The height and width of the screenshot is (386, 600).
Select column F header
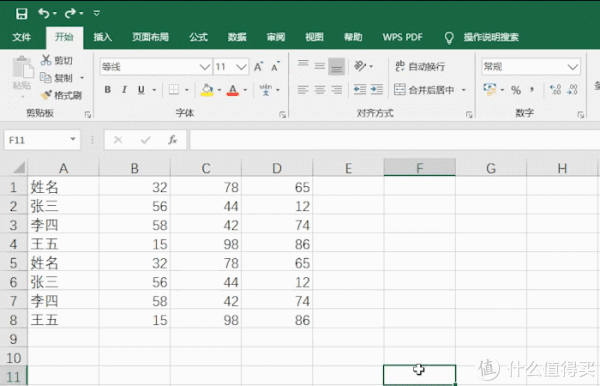[419, 168]
